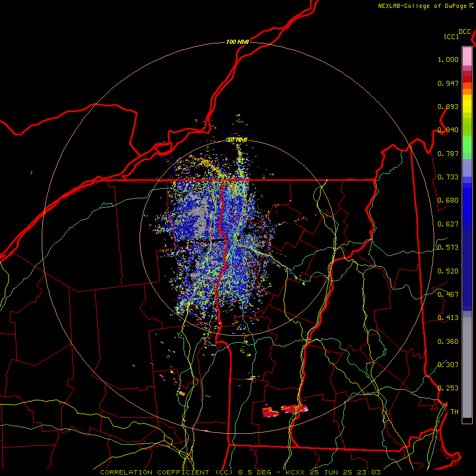Select the 0.360 color scale value
This screenshot has height=476, width=476.
448,342
